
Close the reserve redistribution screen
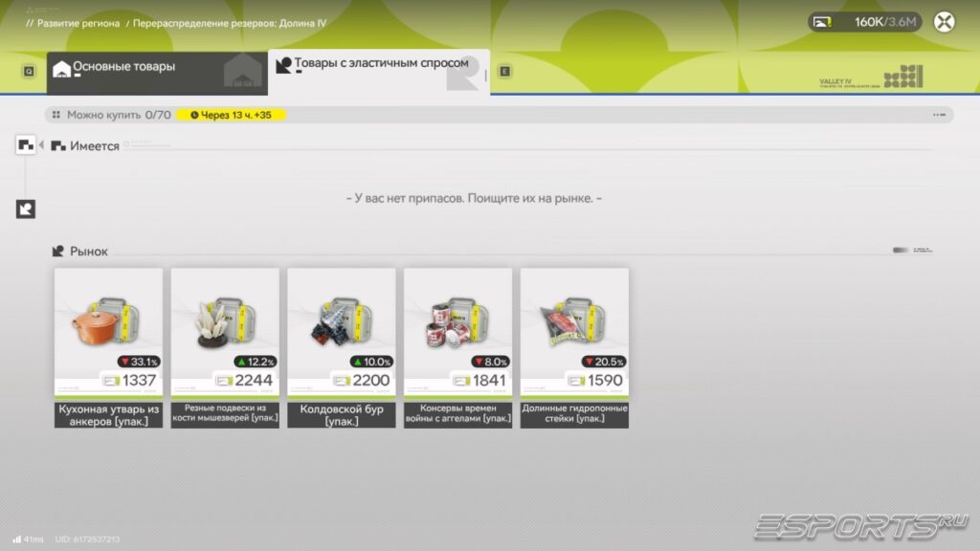[944, 22]
